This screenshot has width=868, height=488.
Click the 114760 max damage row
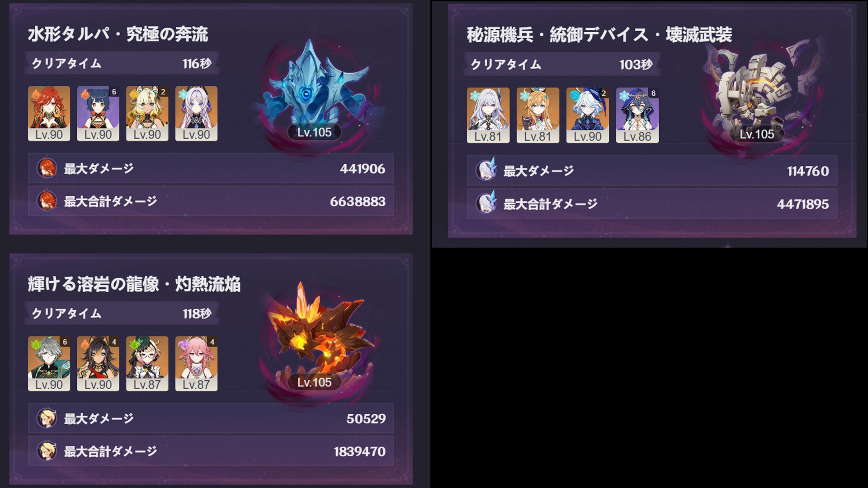click(652, 171)
